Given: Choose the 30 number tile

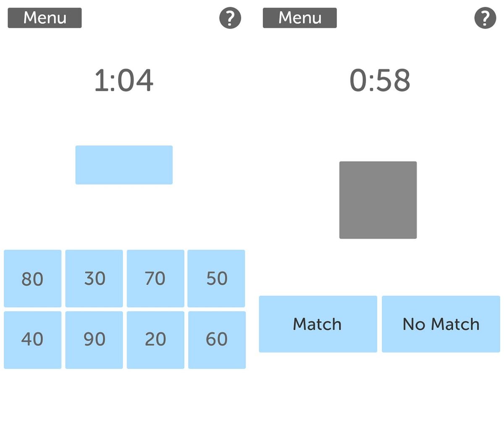Looking at the screenshot, I should (94, 278).
